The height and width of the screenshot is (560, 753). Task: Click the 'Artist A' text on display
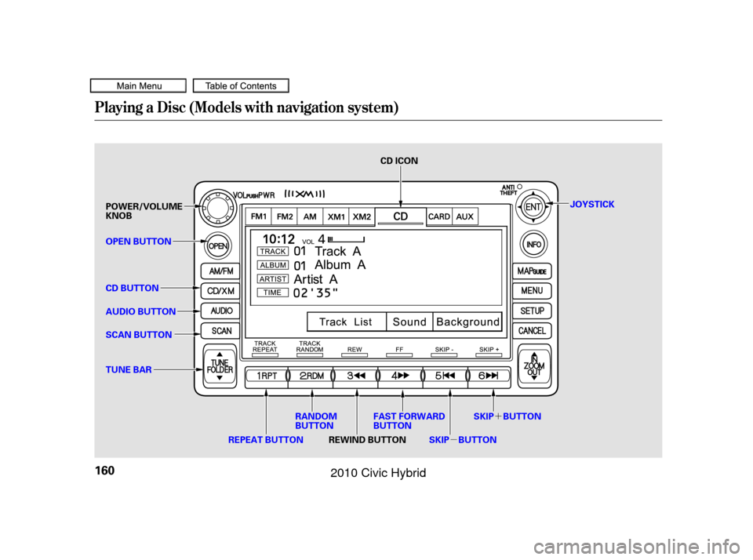pos(315,279)
